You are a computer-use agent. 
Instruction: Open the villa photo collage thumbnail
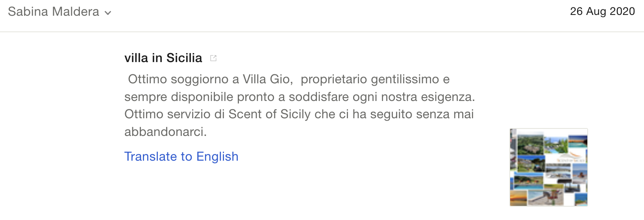[x=548, y=167]
